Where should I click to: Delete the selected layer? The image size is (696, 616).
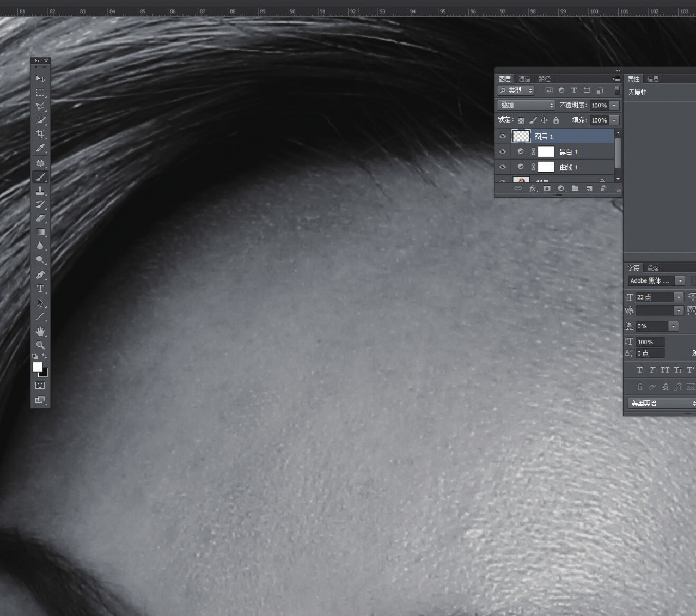603,188
